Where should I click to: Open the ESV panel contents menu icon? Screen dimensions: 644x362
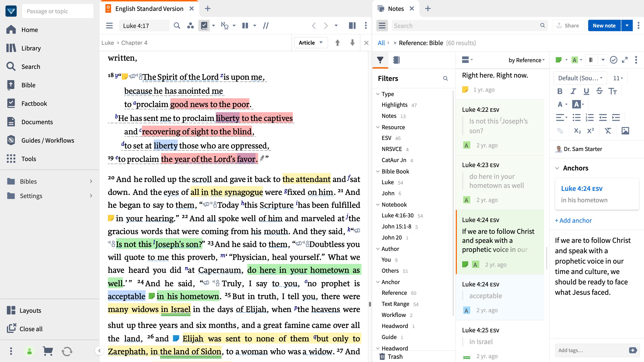click(109, 25)
